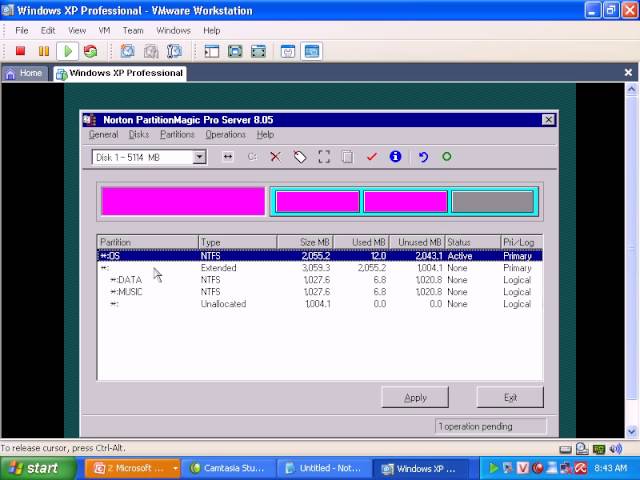
Task: Click the VMware scrollbar down arrow
Action: coord(632,431)
